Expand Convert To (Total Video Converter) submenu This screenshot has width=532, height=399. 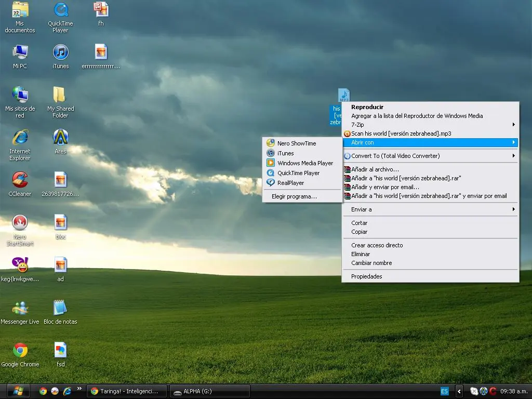[430, 156]
